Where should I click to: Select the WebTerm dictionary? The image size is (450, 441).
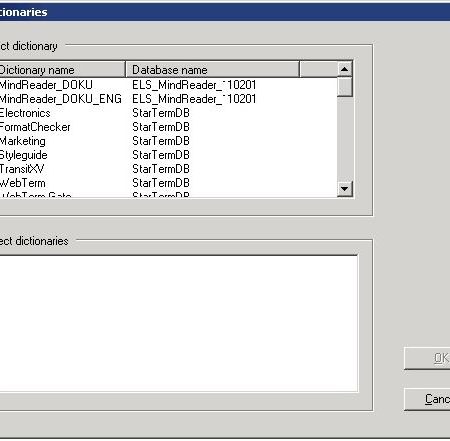(23, 183)
